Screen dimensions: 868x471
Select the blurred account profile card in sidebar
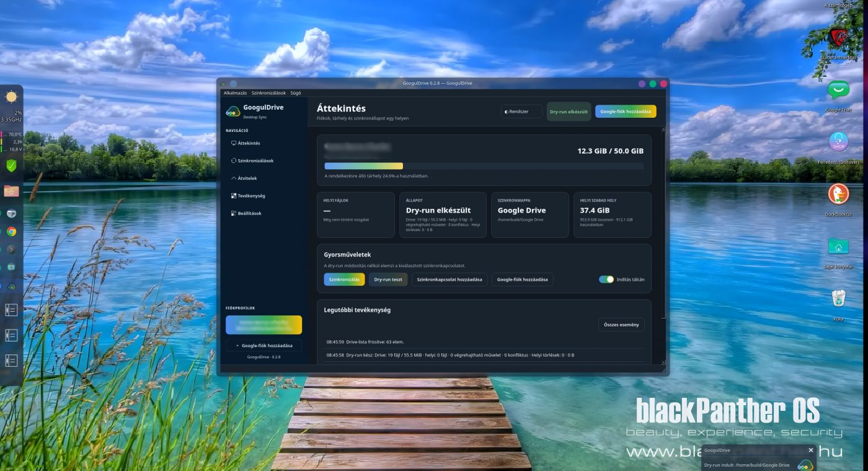(263, 325)
